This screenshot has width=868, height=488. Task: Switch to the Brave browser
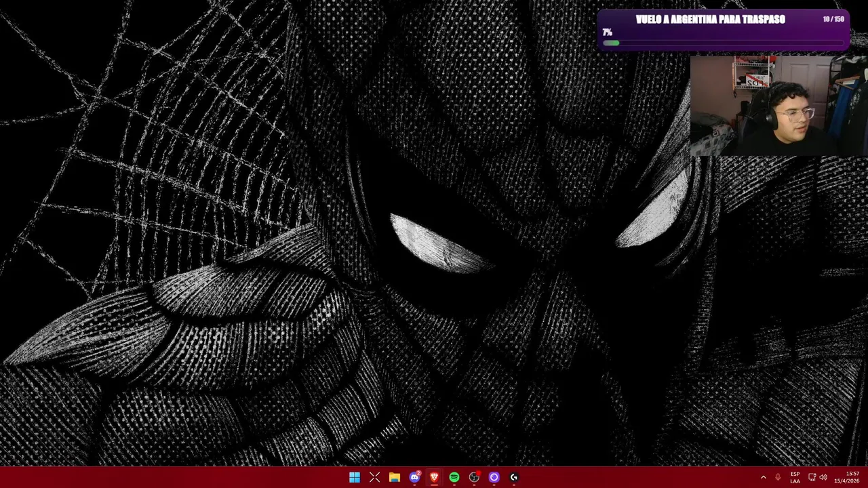[x=434, y=477]
